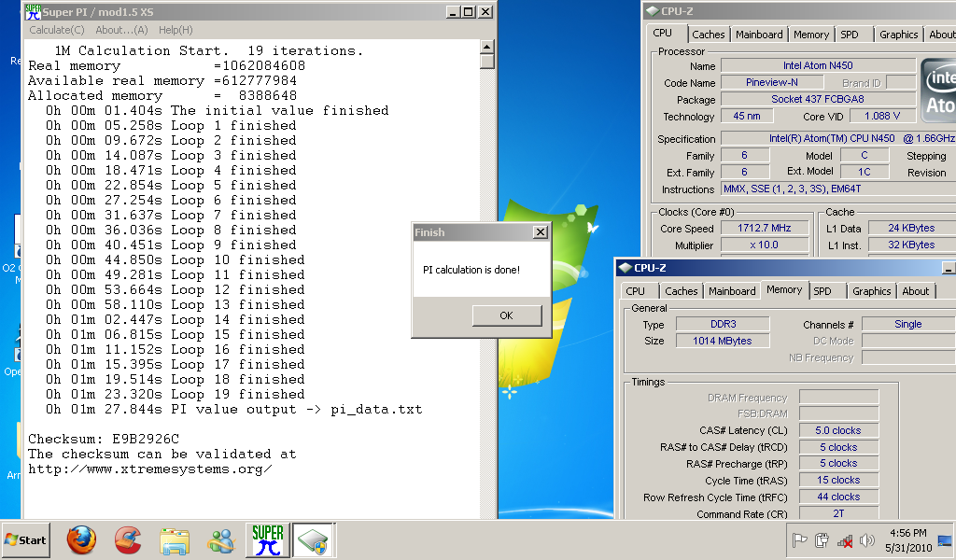Image resolution: width=956 pixels, height=560 pixels.
Task: Click the 24 KBytes L1 Data field
Action: [912, 228]
